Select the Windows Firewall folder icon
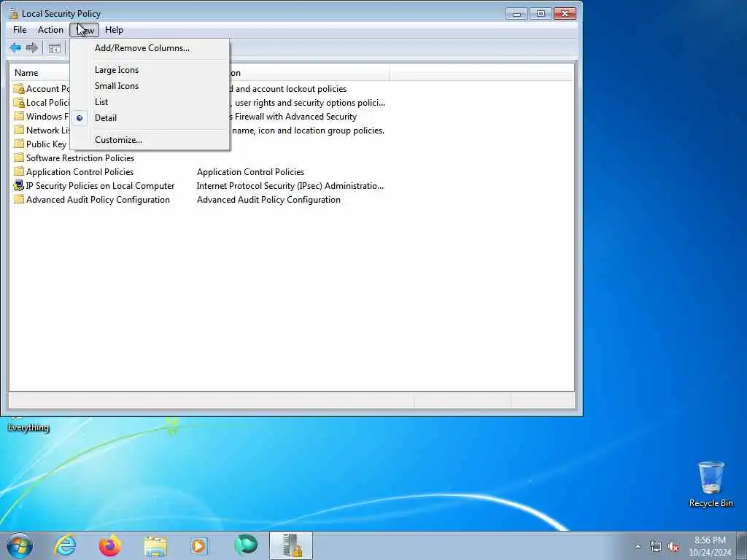Image resolution: width=747 pixels, height=560 pixels. pyautogui.click(x=18, y=116)
